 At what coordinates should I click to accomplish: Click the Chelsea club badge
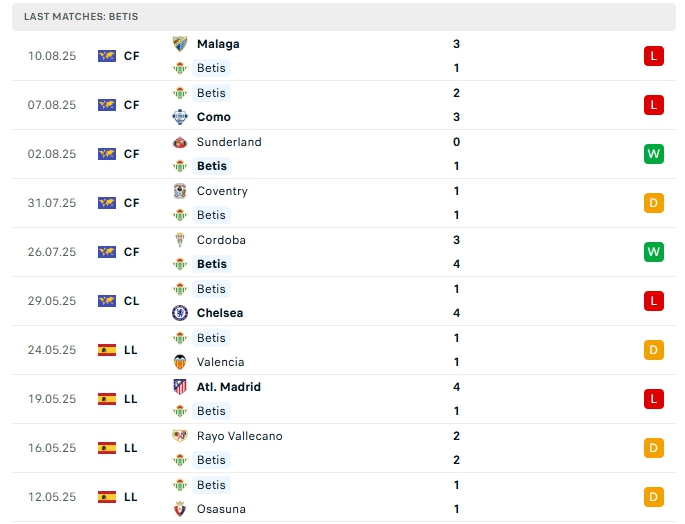click(x=180, y=313)
